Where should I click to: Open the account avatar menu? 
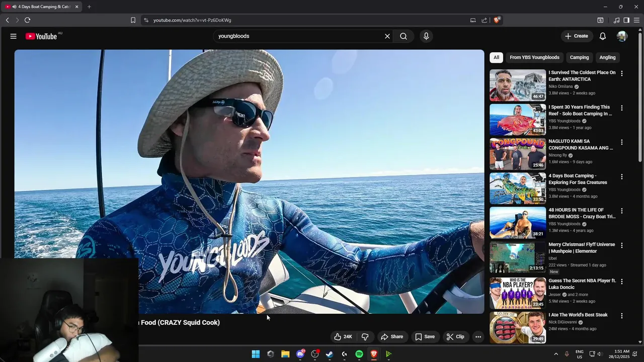point(622,36)
